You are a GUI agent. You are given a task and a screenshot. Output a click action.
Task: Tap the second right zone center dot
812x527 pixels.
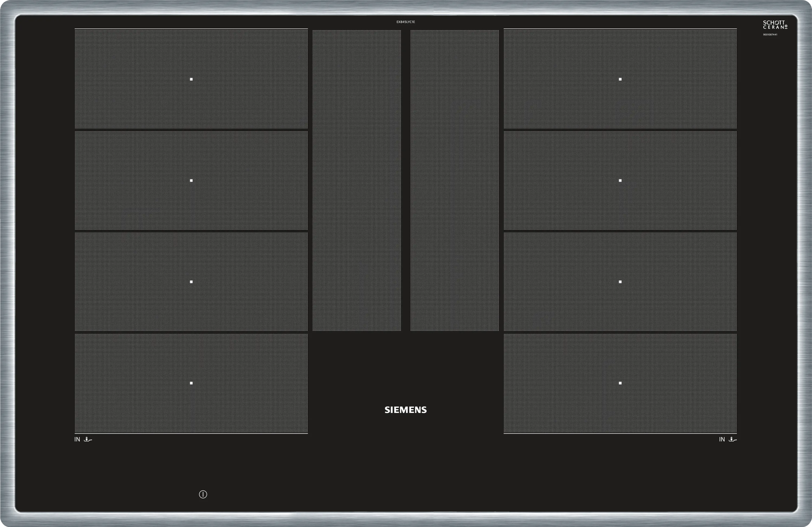coord(620,180)
